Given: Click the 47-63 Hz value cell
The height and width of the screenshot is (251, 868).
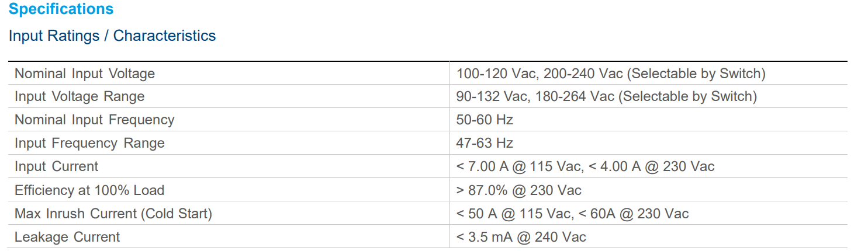Looking at the screenshot, I should 485,143.
